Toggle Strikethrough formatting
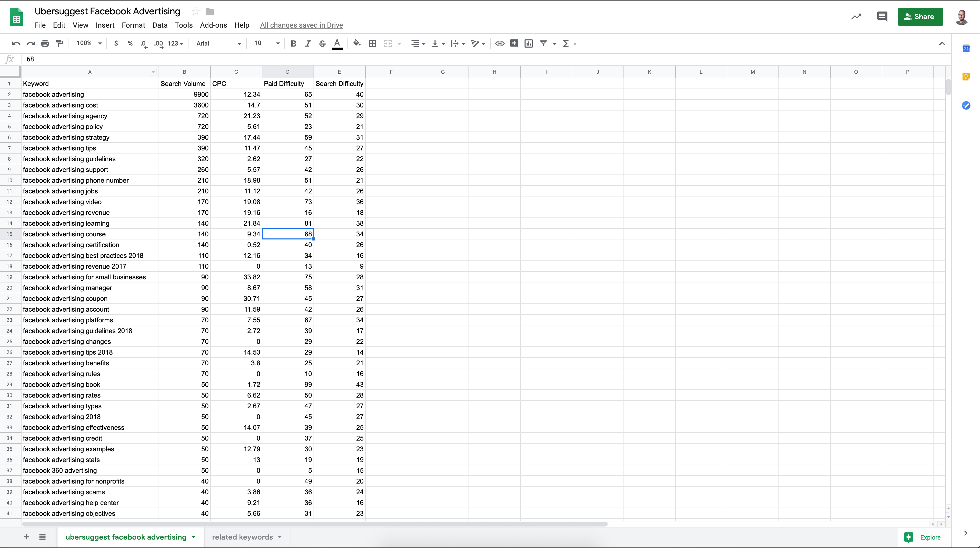 [322, 44]
